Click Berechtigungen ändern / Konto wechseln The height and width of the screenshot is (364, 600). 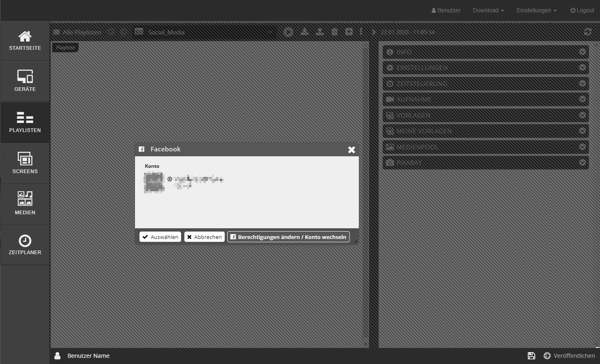(288, 237)
